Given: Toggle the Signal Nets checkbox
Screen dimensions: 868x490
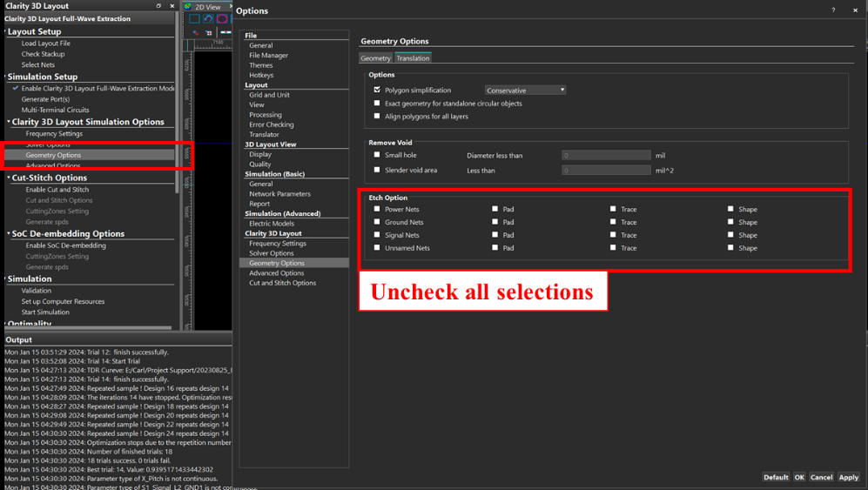Looking at the screenshot, I should [x=377, y=235].
